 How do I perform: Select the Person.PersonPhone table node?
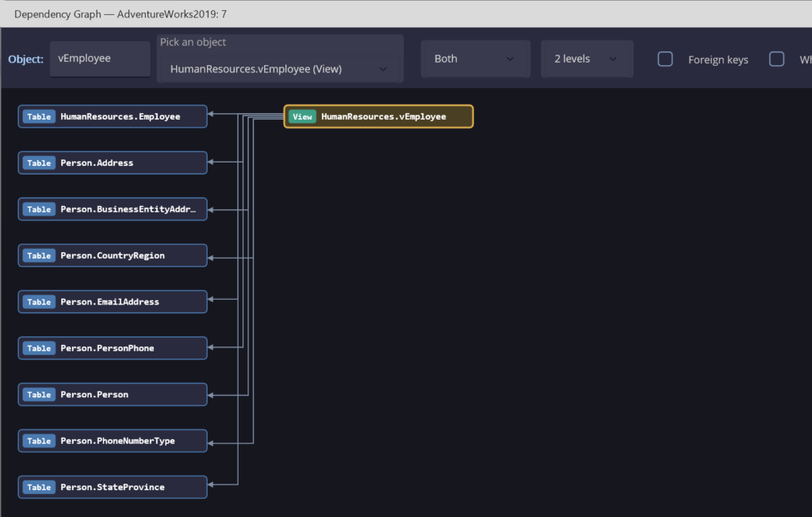click(x=113, y=348)
